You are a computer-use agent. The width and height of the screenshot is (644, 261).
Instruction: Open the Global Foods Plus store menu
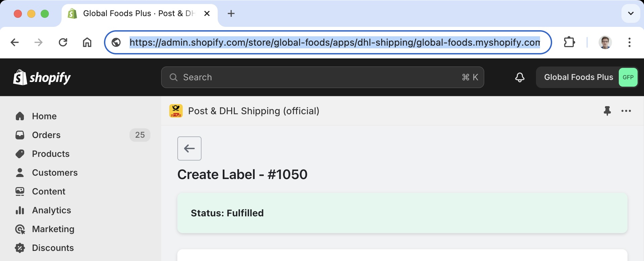pyautogui.click(x=587, y=77)
